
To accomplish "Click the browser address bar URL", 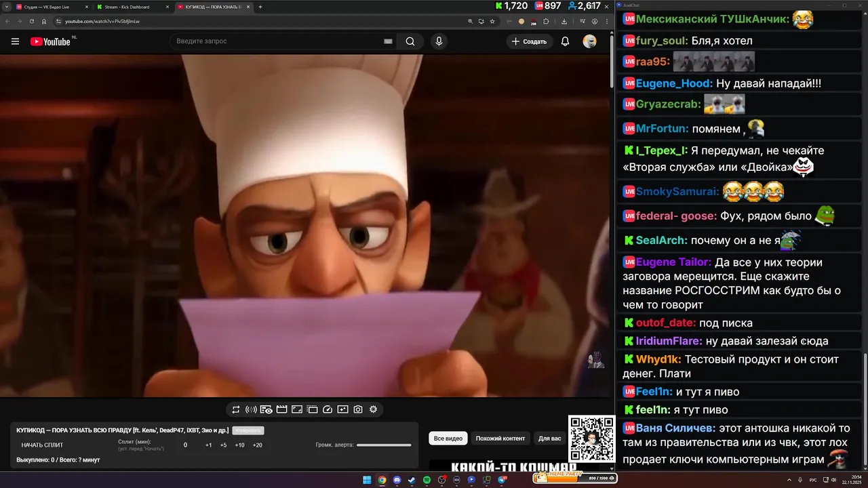I will tap(102, 22).
